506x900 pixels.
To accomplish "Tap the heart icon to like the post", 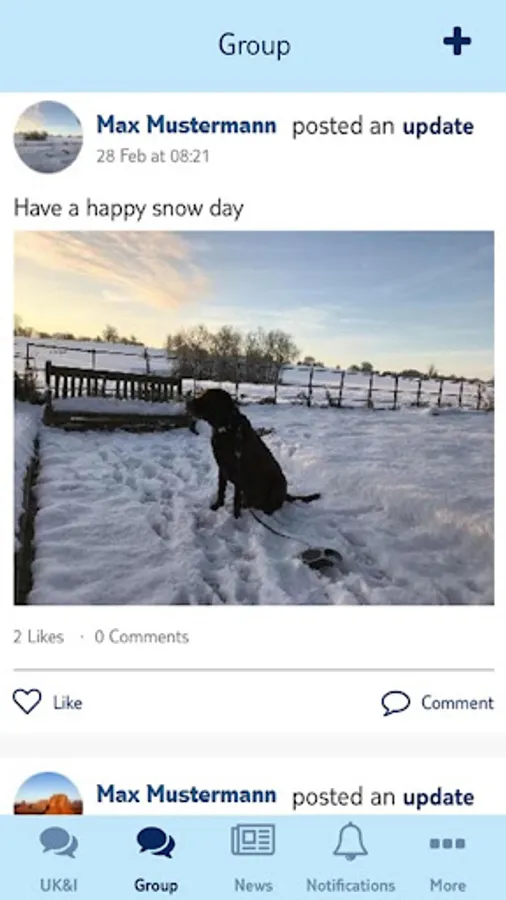I will pos(27,701).
